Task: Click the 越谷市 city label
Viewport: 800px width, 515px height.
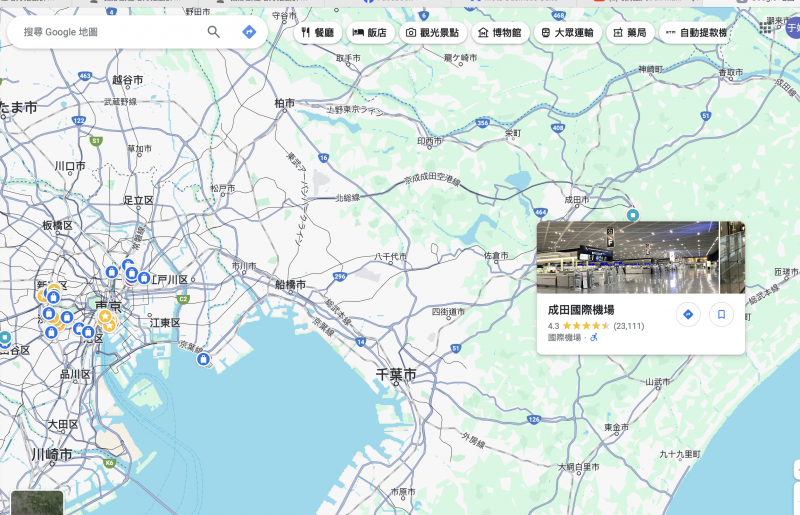Action: pyautogui.click(x=128, y=80)
